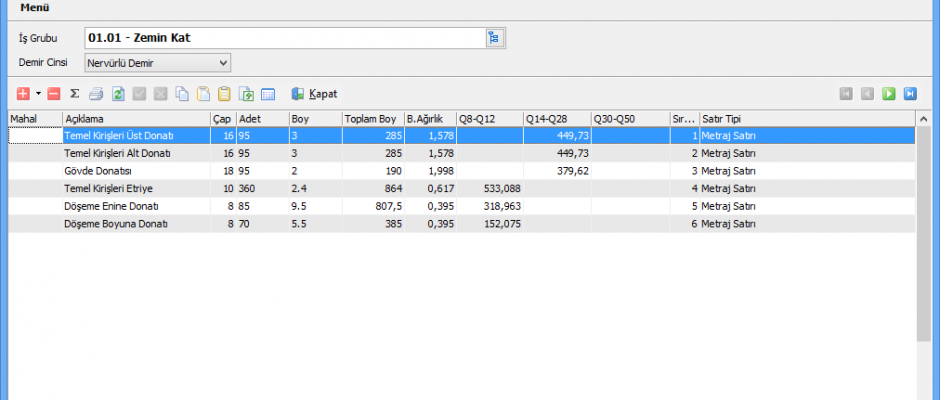940x400 pixels.
Task: Open the Demir Cinsi dropdown
Action: coord(223,63)
